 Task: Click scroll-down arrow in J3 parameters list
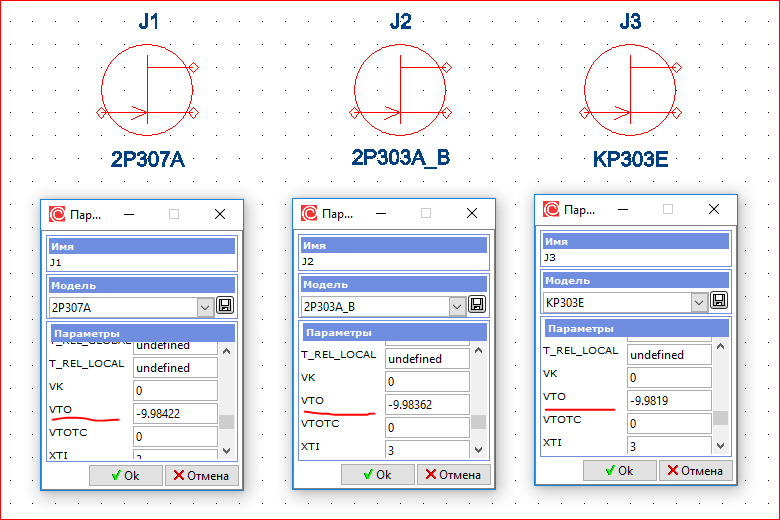tap(721, 446)
